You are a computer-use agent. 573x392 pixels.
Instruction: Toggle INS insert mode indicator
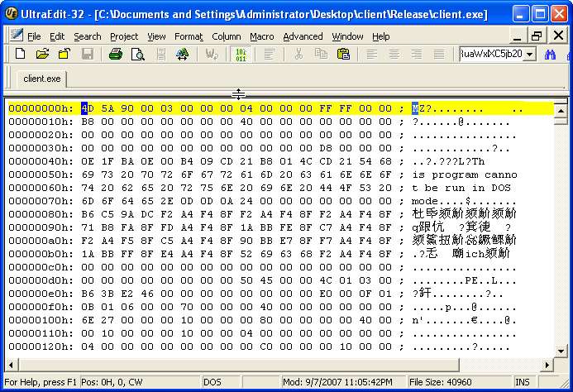[522, 382]
